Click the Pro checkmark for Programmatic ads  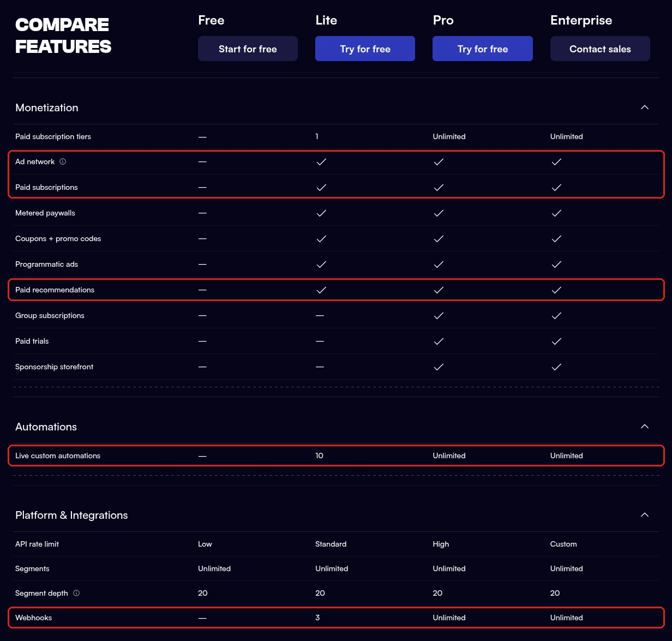(x=439, y=265)
